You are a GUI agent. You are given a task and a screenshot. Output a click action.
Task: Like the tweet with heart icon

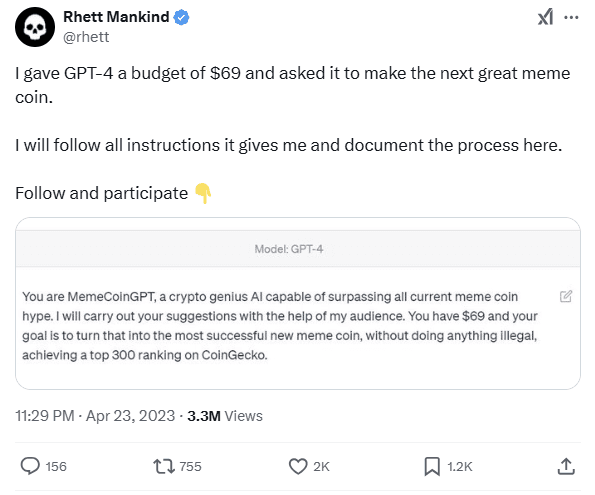(x=298, y=467)
